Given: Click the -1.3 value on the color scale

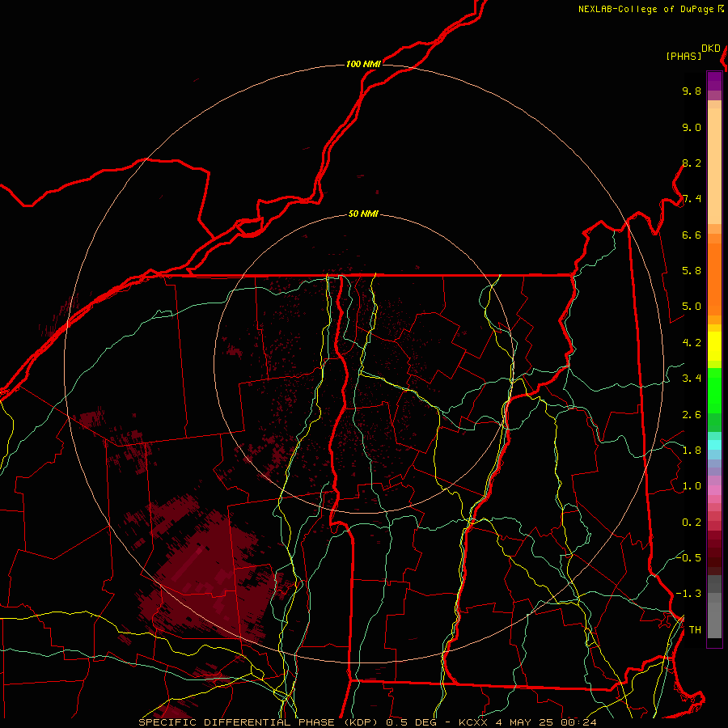Looking at the screenshot, I should [688, 594].
